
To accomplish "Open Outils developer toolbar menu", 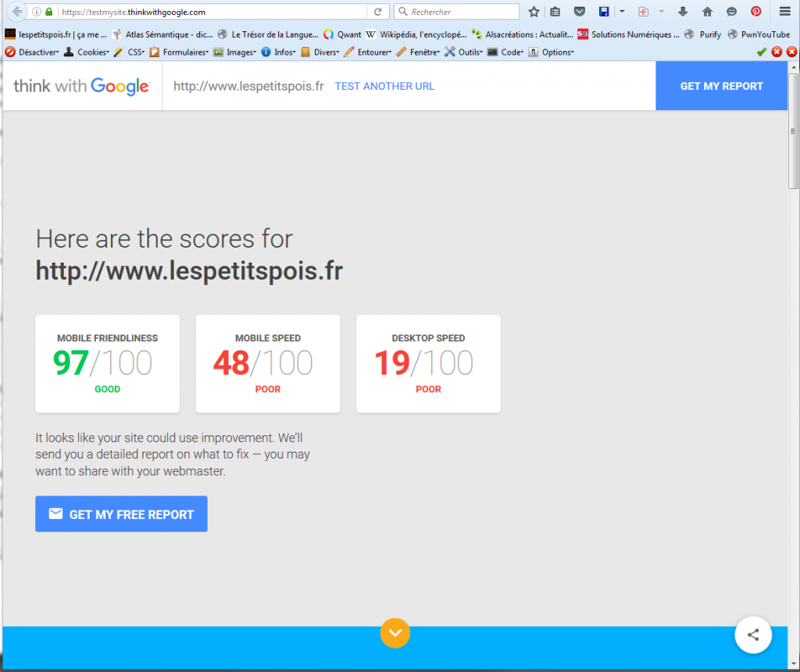I will 464,52.
